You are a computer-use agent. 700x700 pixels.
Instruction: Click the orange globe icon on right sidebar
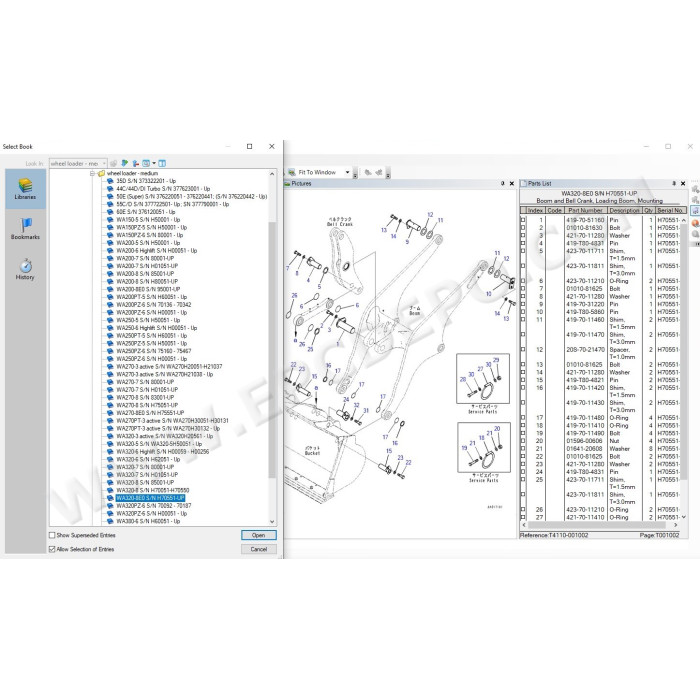[x=695, y=223]
